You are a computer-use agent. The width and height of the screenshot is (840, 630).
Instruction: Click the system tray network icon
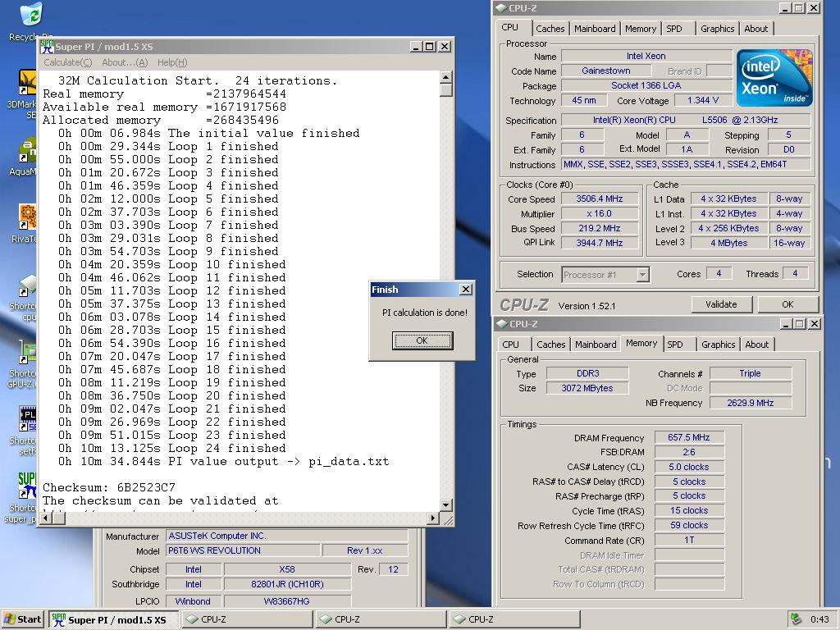(797, 619)
